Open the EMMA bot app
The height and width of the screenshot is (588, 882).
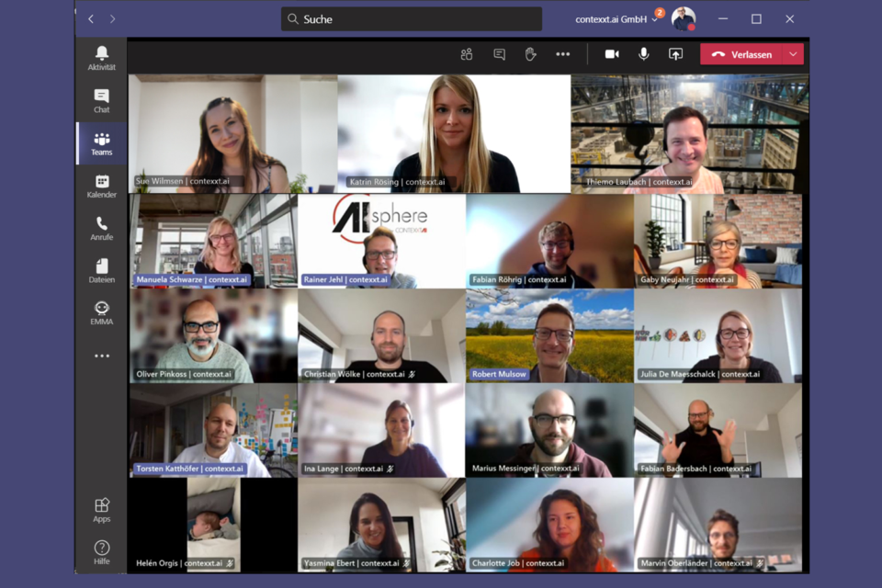coord(101,313)
